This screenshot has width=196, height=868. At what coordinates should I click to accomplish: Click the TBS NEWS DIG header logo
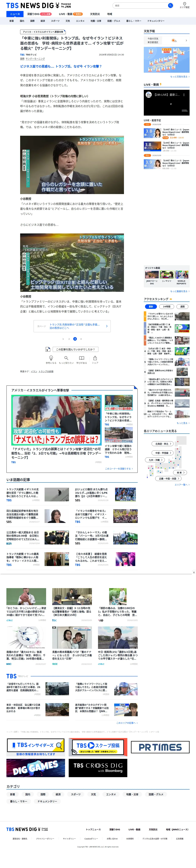point(39,5)
